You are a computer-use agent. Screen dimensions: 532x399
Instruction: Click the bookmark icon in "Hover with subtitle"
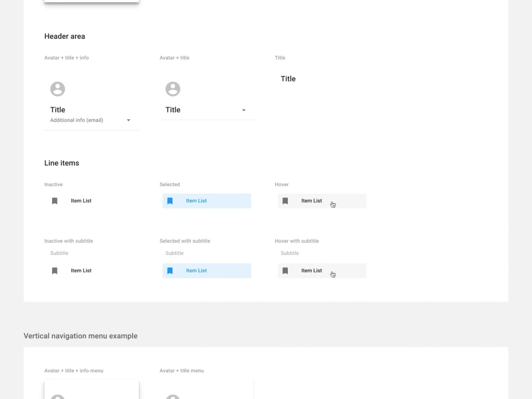(x=285, y=270)
